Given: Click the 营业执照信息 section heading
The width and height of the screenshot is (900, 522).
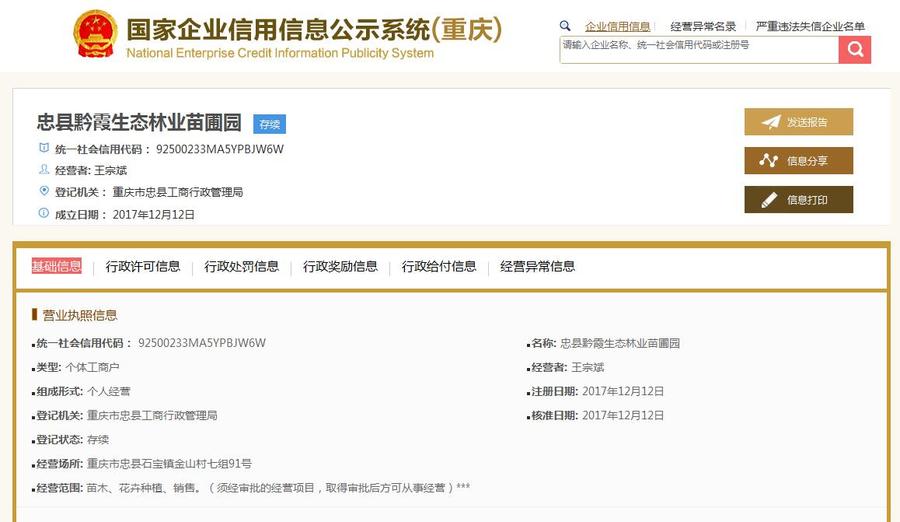Looking at the screenshot, I should (x=80, y=315).
